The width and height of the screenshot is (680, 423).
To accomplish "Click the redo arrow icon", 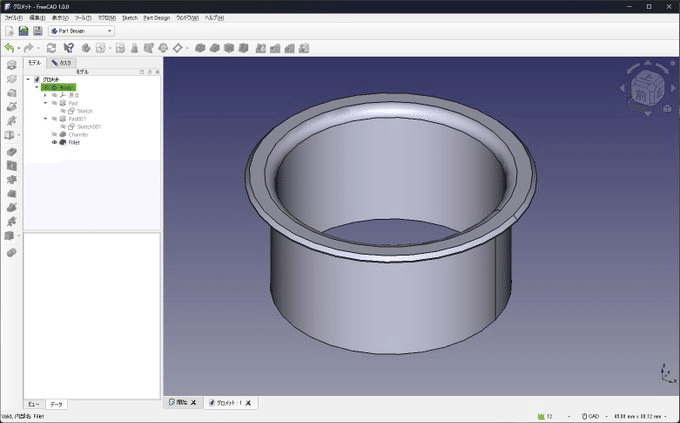I will (x=29, y=48).
